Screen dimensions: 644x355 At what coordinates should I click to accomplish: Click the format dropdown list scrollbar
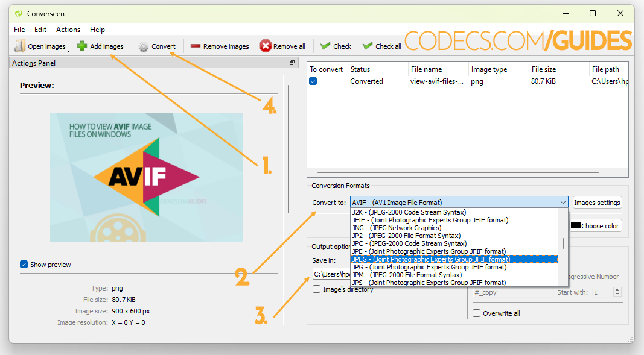tap(563, 243)
